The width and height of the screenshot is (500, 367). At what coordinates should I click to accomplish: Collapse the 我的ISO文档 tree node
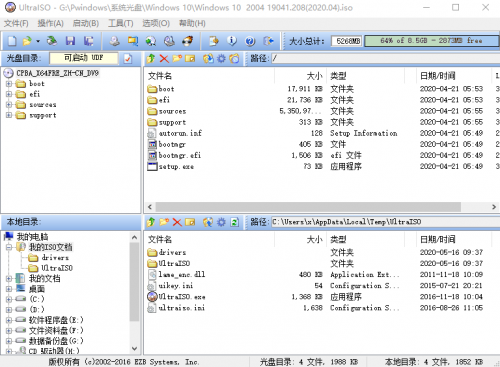pyautogui.click(x=9, y=247)
